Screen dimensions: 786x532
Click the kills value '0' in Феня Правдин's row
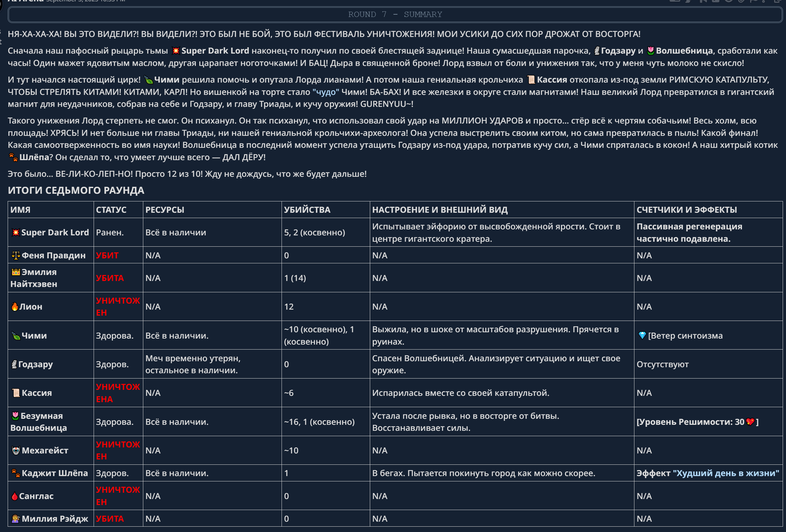[x=287, y=255]
